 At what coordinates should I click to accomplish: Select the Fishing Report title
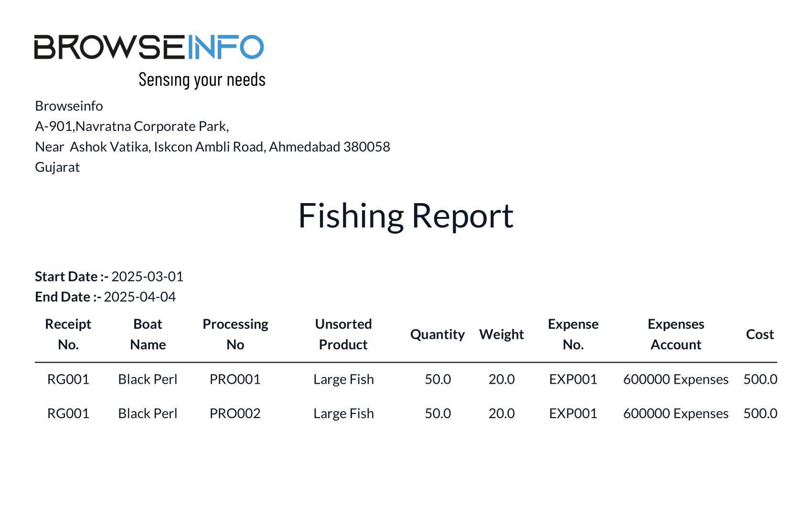tap(406, 216)
